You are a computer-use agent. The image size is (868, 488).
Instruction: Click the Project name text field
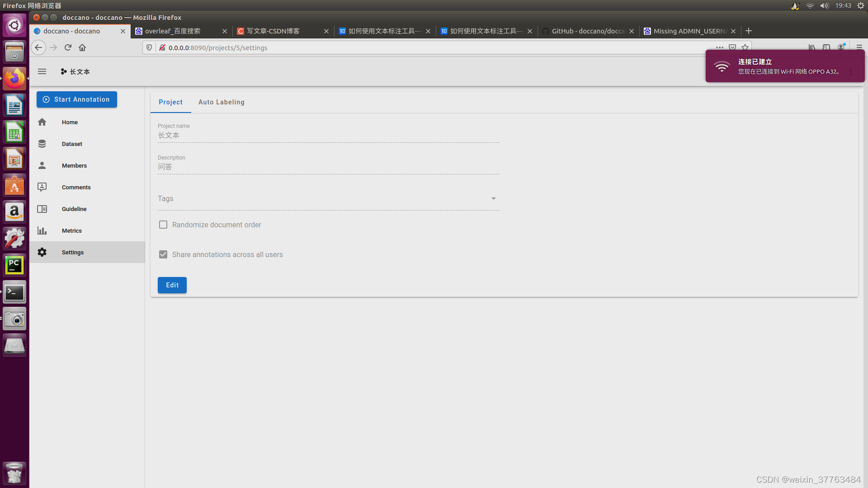click(x=328, y=135)
